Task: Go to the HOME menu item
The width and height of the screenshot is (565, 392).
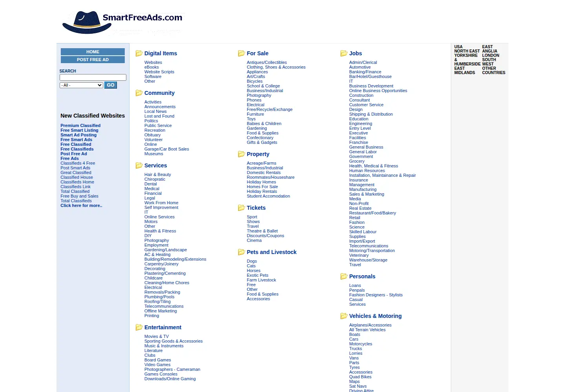Action: pos(93,52)
